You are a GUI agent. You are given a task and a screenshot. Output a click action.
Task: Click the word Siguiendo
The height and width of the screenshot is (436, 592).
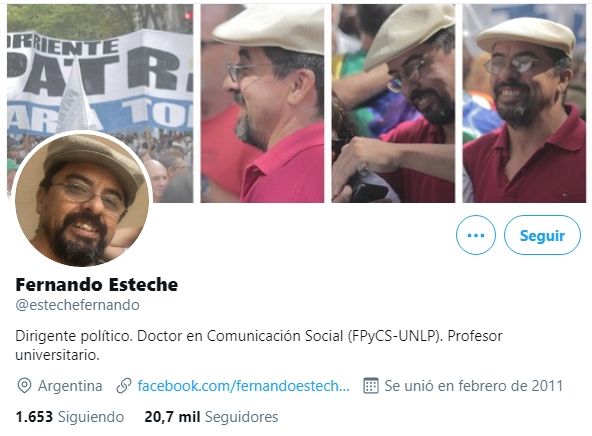[91, 417]
